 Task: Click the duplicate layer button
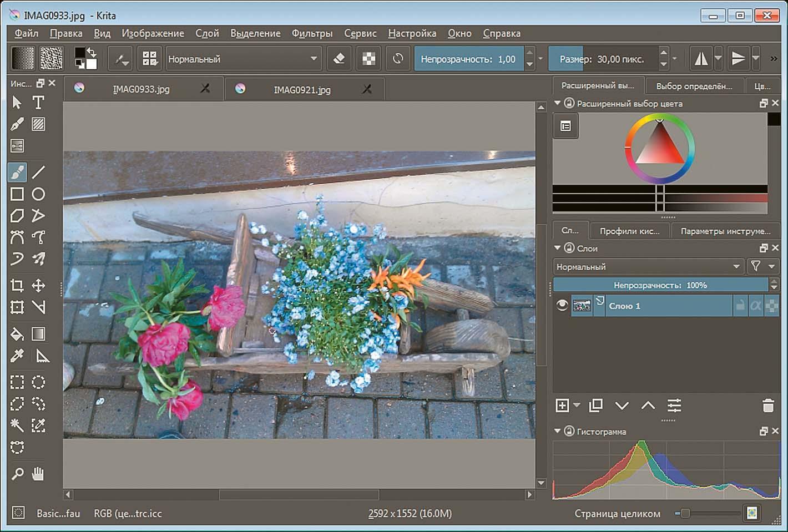pyautogui.click(x=596, y=406)
